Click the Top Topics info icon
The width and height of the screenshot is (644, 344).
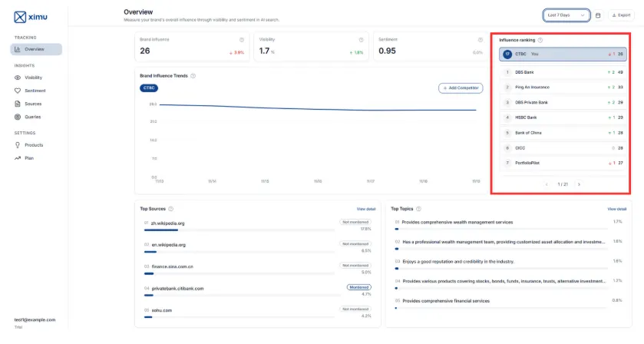(421, 209)
